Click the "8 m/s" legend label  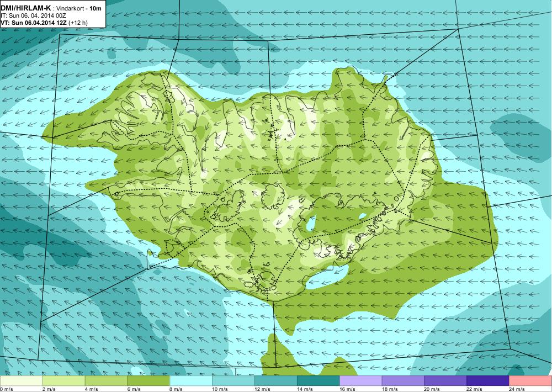(177, 389)
